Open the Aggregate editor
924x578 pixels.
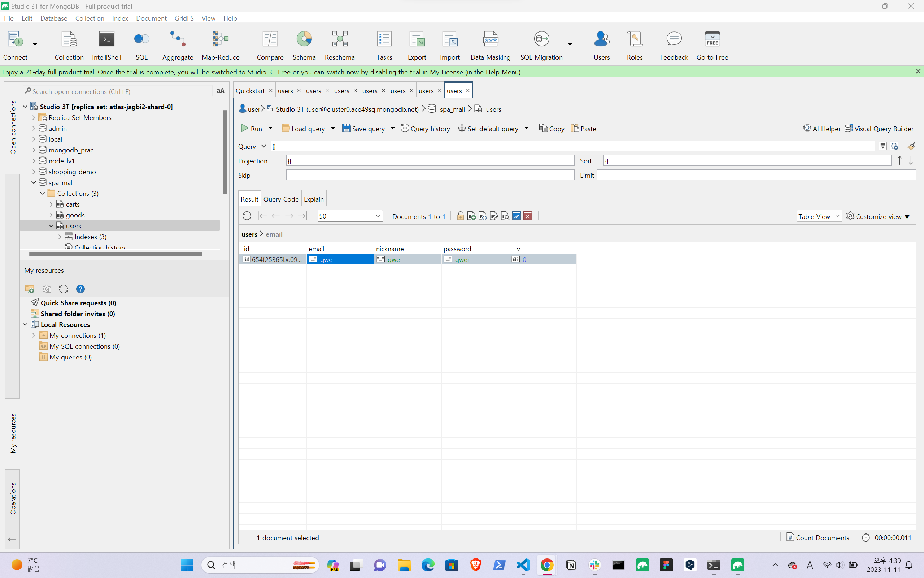click(178, 45)
